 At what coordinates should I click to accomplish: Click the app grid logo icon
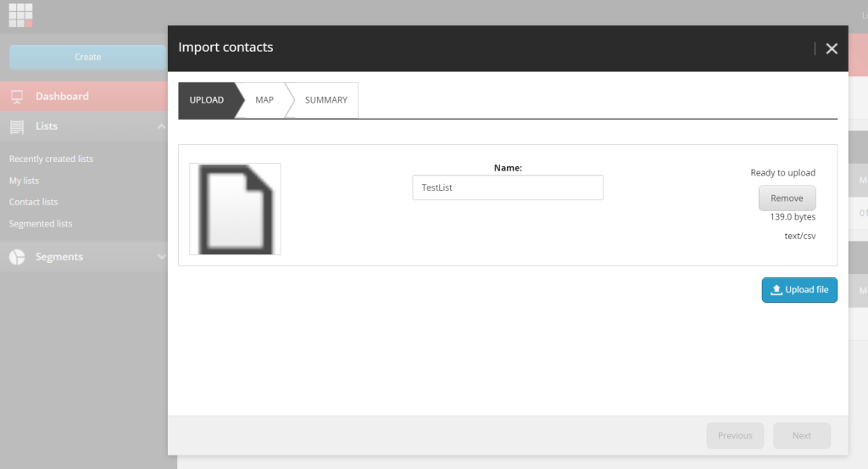tap(20, 14)
